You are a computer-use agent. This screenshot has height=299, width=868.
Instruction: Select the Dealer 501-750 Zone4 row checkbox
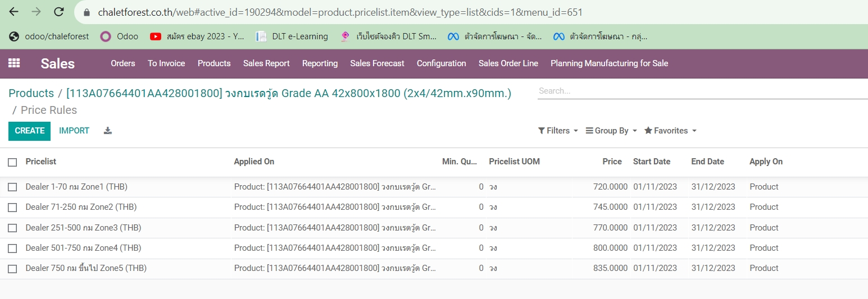[x=12, y=248]
